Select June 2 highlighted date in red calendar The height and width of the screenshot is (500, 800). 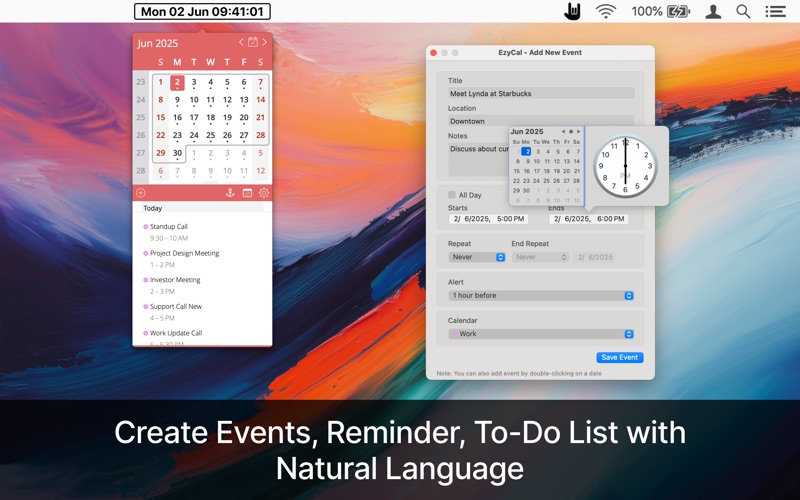[177, 82]
